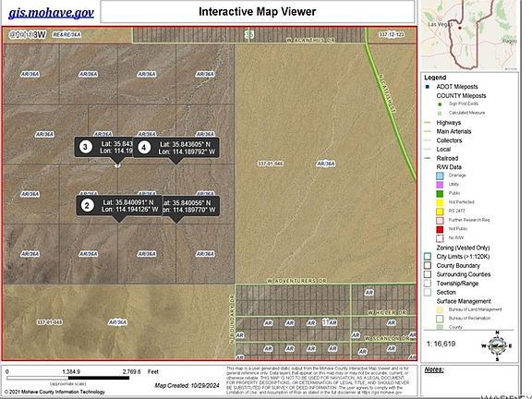Click the ADOT Mileposts legend symbol

(427, 87)
